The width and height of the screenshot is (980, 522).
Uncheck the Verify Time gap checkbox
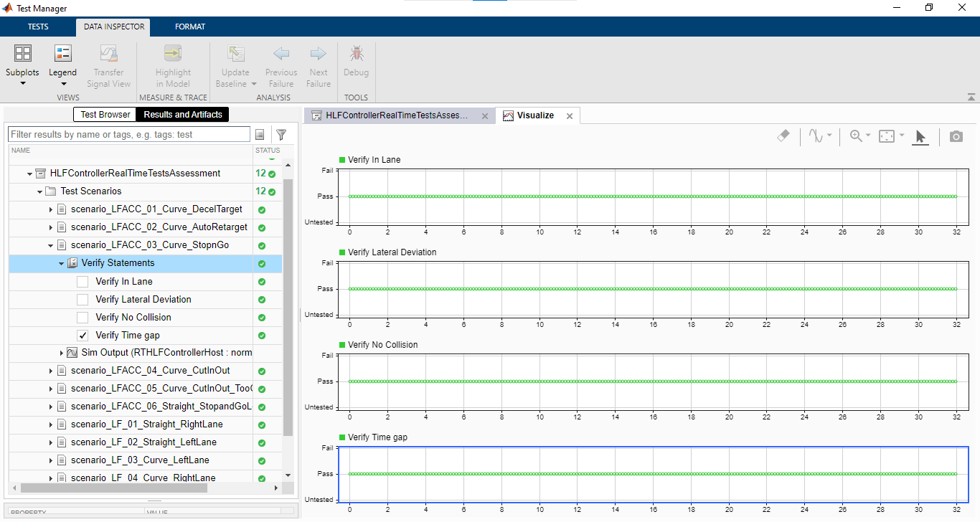83,336
